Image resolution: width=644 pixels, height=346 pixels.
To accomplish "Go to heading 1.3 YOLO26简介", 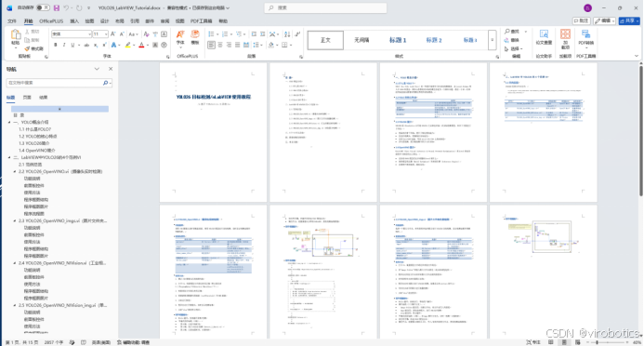I will pos(33,143).
